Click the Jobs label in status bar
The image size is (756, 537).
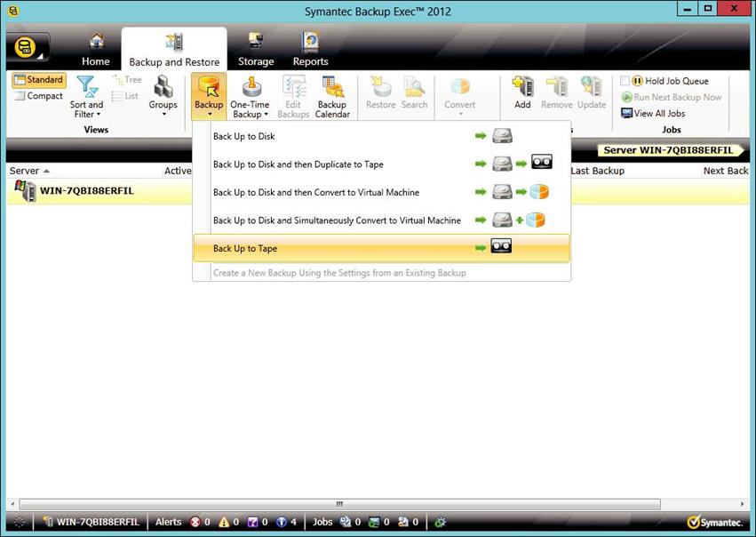click(x=322, y=522)
